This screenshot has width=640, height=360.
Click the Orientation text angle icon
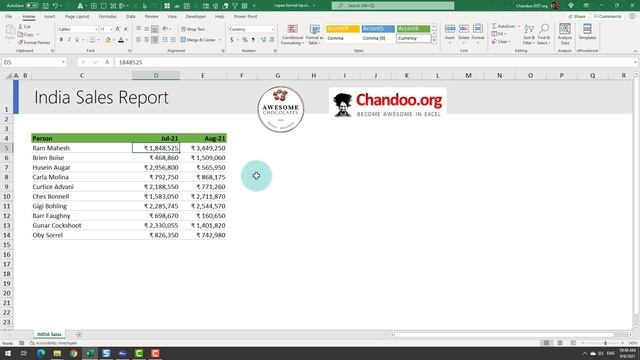click(165, 29)
